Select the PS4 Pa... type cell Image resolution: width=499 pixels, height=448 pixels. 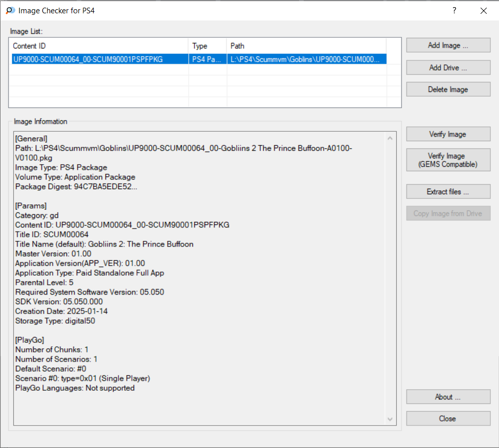tap(208, 59)
